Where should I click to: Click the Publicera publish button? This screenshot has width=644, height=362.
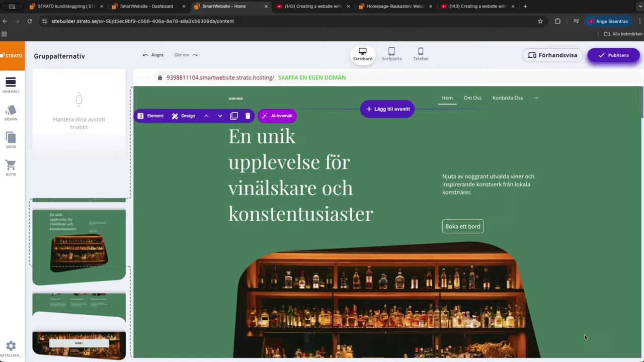coord(613,55)
